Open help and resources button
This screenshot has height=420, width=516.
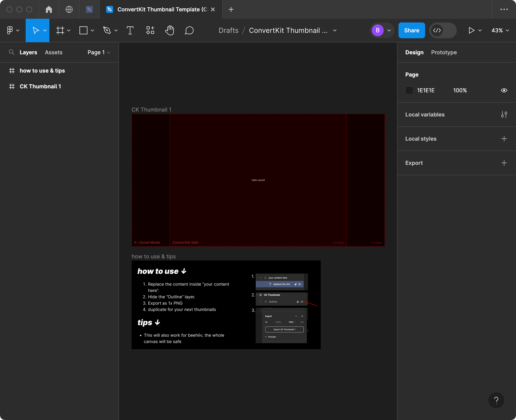[x=496, y=400]
